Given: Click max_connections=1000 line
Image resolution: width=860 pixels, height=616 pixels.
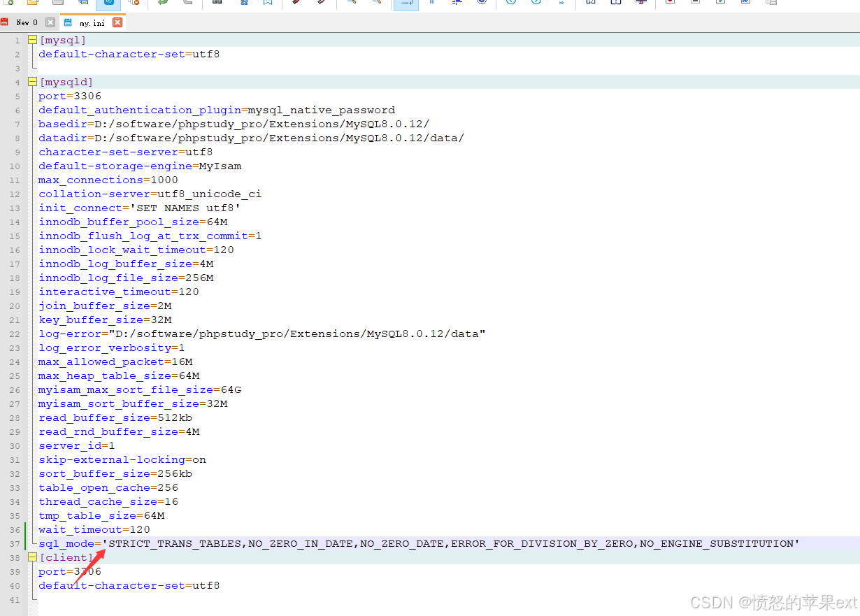Looking at the screenshot, I should click(x=108, y=180).
